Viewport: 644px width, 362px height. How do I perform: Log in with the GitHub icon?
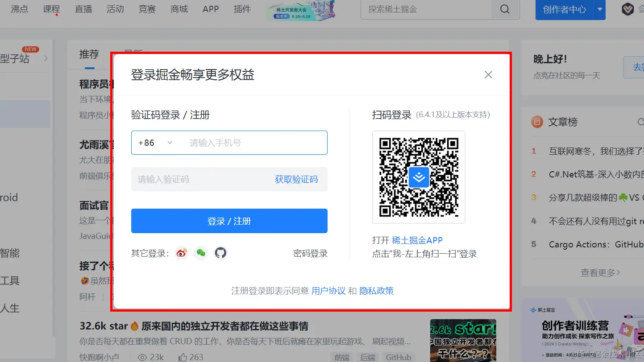click(x=220, y=253)
